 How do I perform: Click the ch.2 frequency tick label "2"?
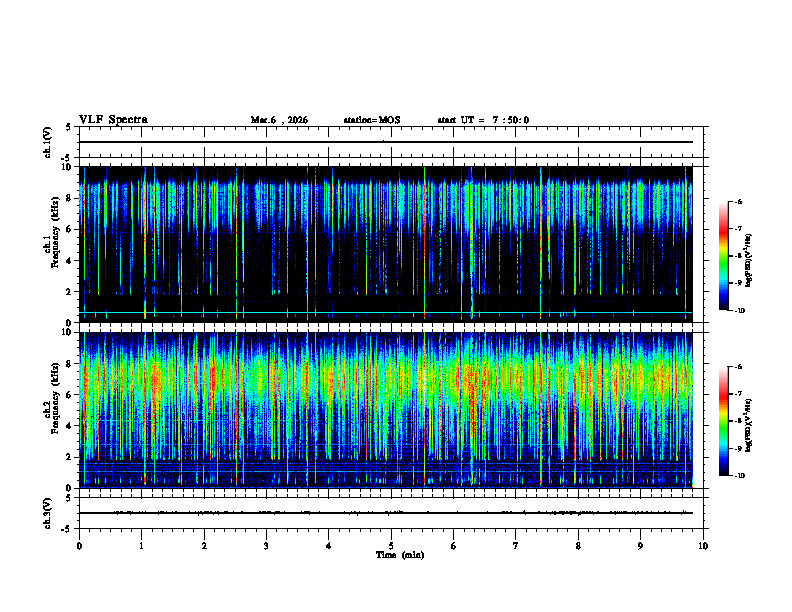pyautogui.click(x=70, y=457)
